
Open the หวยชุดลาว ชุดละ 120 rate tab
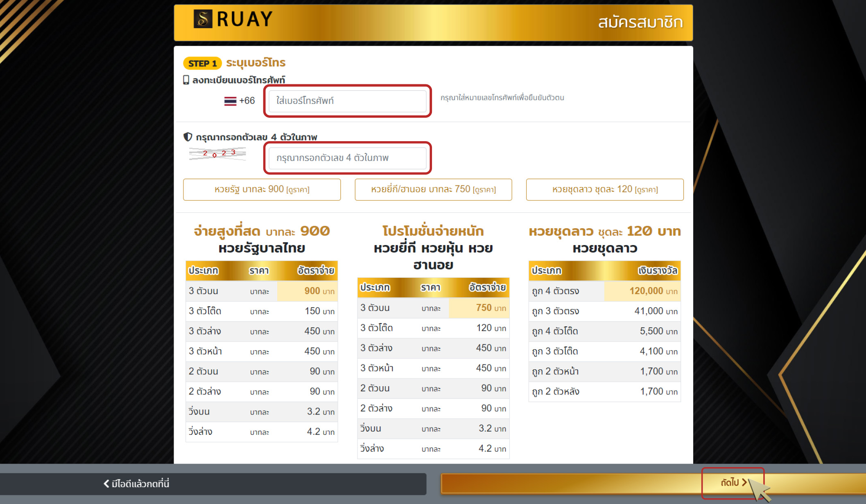click(x=605, y=189)
